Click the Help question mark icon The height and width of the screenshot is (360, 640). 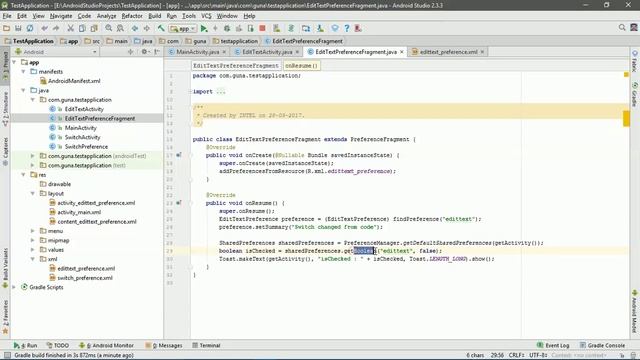coord(347,28)
